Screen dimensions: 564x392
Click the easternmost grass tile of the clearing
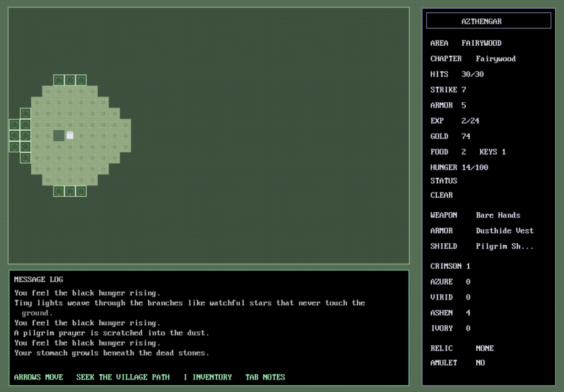click(126, 136)
